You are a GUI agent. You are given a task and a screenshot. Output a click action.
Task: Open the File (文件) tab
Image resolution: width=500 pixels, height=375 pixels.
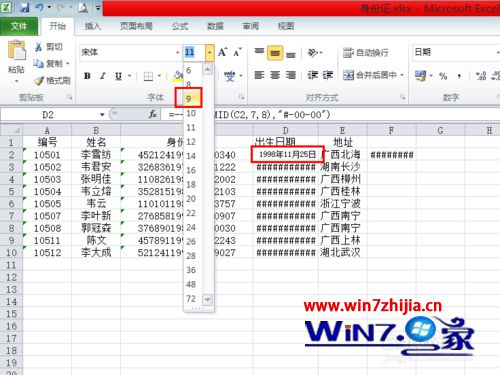point(19,26)
